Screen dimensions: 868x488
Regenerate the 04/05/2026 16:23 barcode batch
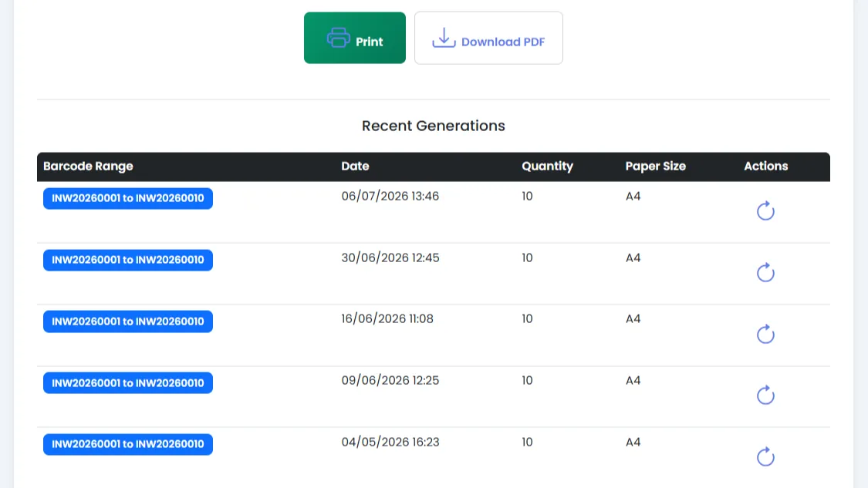[x=765, y=456]
